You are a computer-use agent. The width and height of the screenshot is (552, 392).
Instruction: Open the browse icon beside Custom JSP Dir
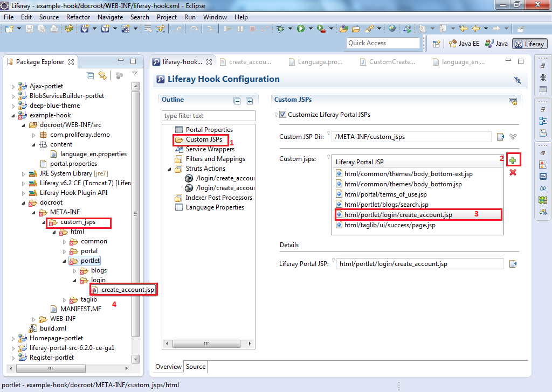(x=500, y=137)
